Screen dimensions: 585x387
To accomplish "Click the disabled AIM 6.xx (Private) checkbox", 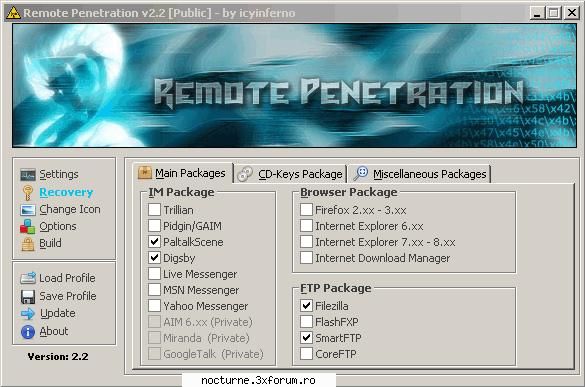I will coord(154,322).
